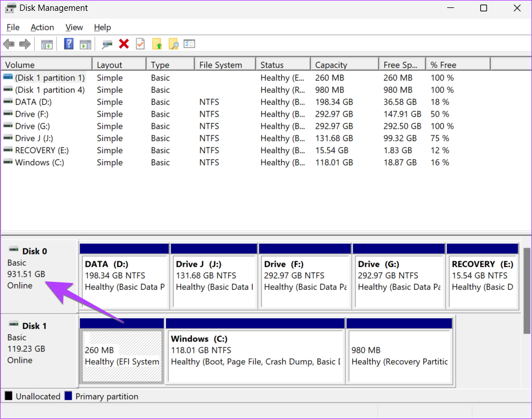The width and height of the screenshot is (532, 419).
Task: Click the magnifier search folder toolbar icon
Action: [174, 44]
